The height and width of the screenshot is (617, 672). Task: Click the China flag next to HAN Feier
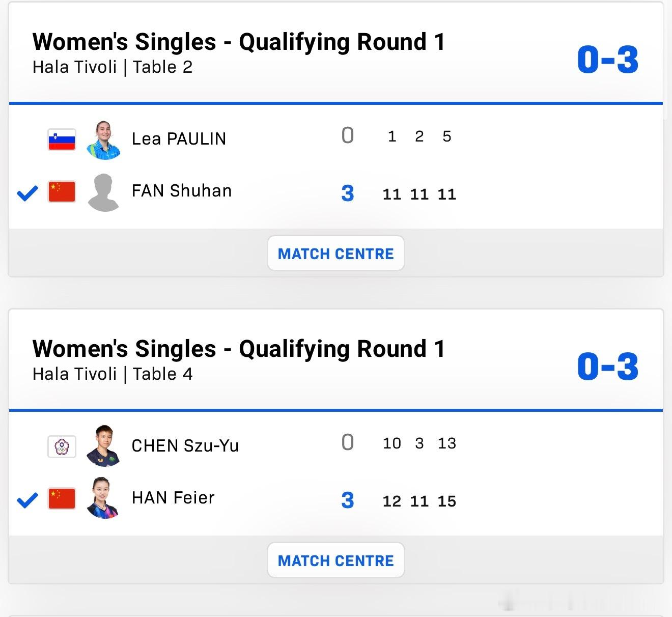pos(62,499)
